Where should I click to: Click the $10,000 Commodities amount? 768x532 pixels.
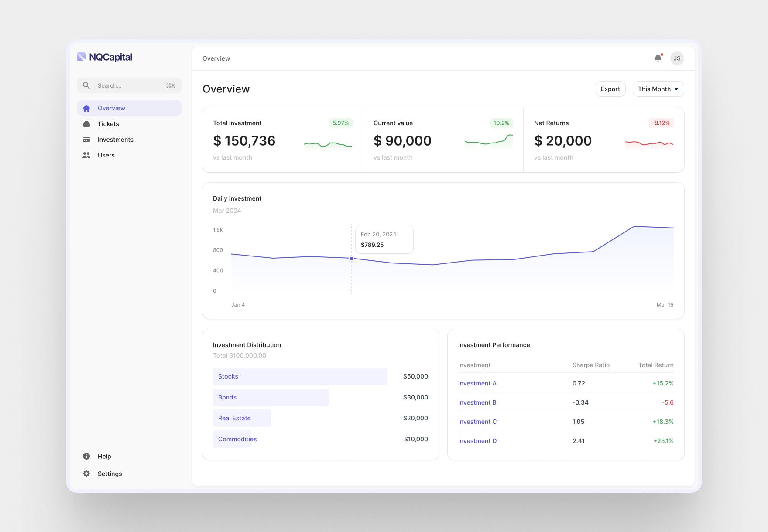[416, 439]
